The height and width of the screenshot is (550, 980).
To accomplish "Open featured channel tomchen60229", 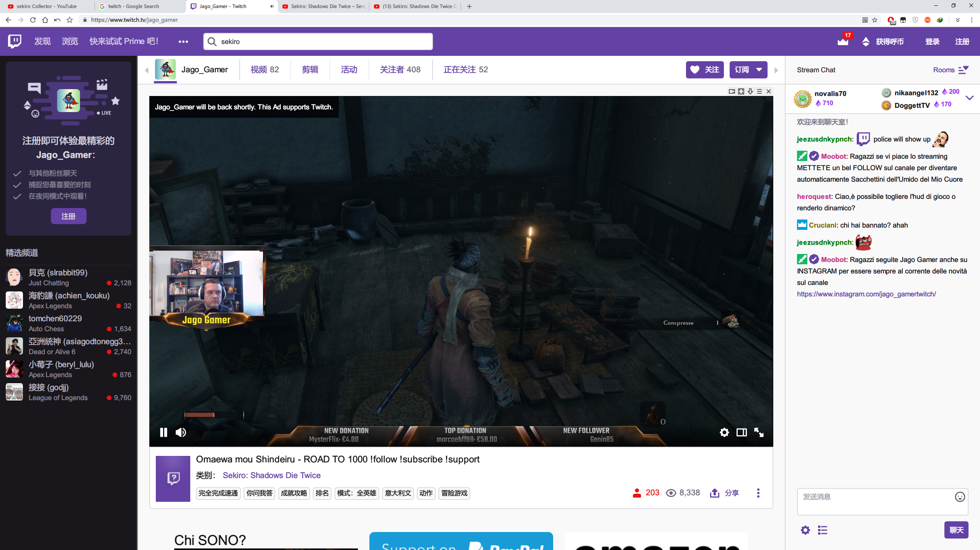I will click(69, 323).
